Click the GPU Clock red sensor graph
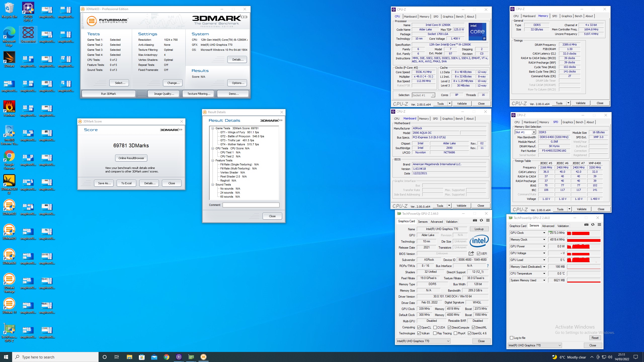Image resolution: width=644 pixels, height=362 pixels. pos(584,233)
